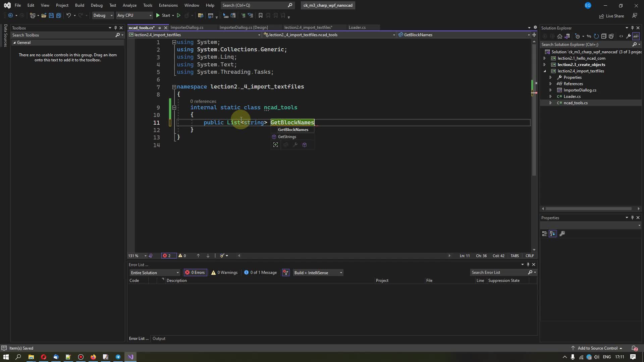Click Collapse All icon in Solution Explorer
Viewport: 644px width, 362px height.
pos(604,36)
